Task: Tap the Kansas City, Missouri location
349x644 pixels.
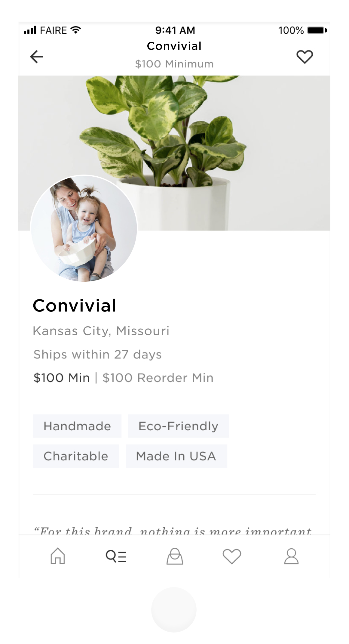Action: point(101,331)
